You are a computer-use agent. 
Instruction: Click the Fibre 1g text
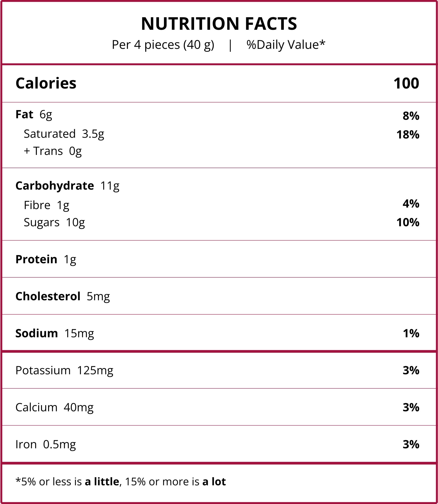pos(46,205)
